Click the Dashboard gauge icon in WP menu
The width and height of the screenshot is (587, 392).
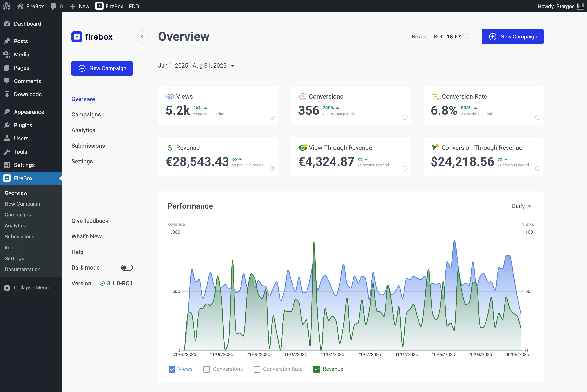click(x=7, y=24)
